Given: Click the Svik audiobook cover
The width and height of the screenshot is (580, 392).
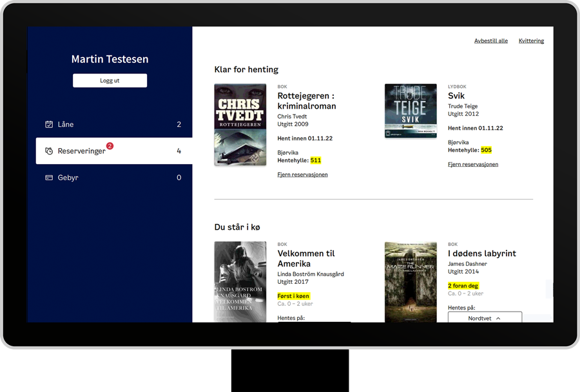Looking at the screenshot, I should pyautogui.click(x=410, y=111).
